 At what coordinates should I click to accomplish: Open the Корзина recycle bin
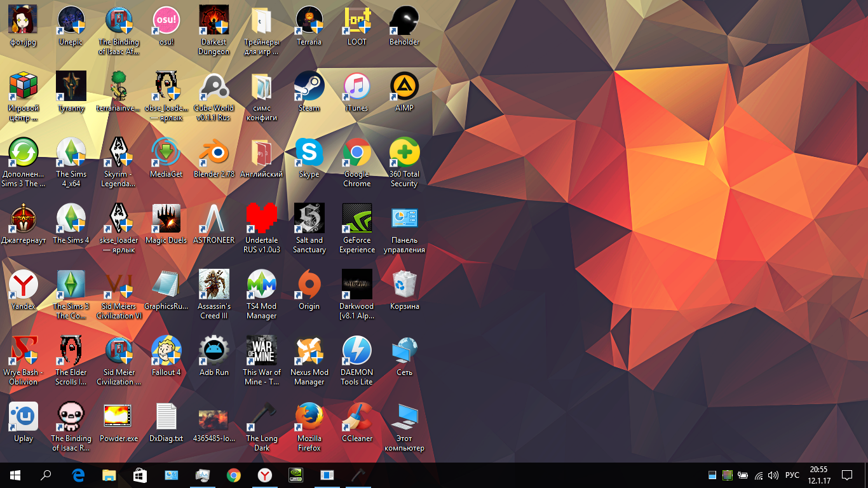tap(405, 285)
